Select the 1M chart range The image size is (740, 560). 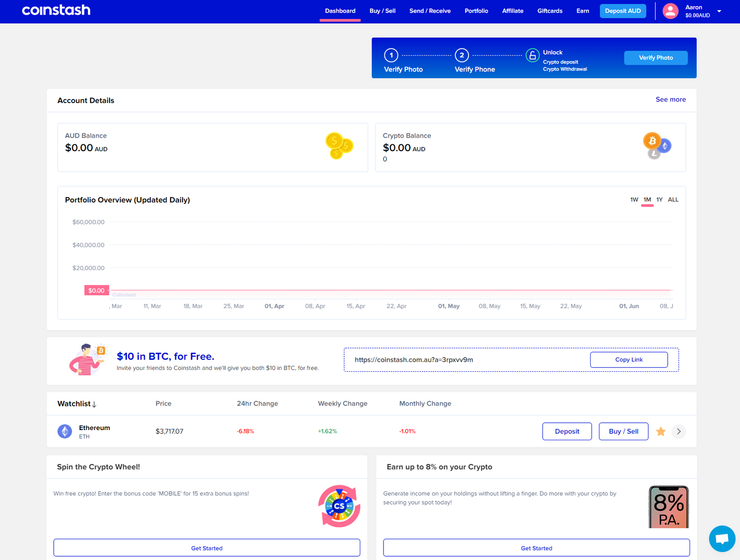pos(647,200)
